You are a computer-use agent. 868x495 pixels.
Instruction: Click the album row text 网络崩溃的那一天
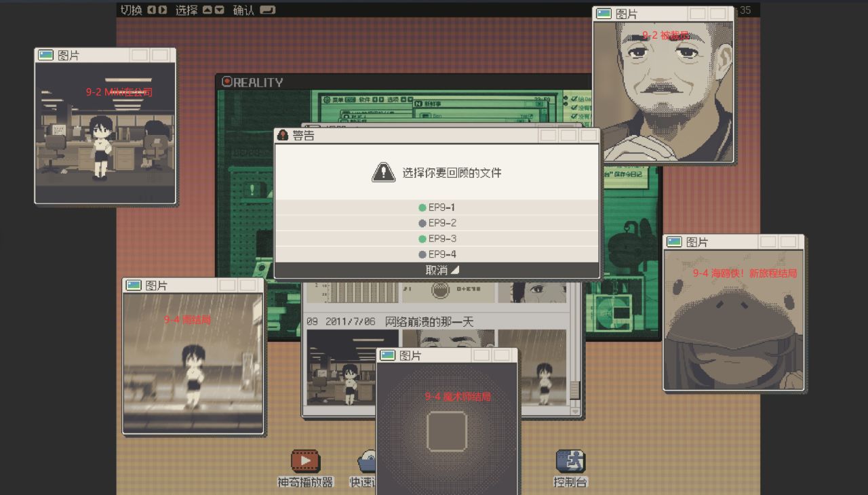click(x=429, y=321)
